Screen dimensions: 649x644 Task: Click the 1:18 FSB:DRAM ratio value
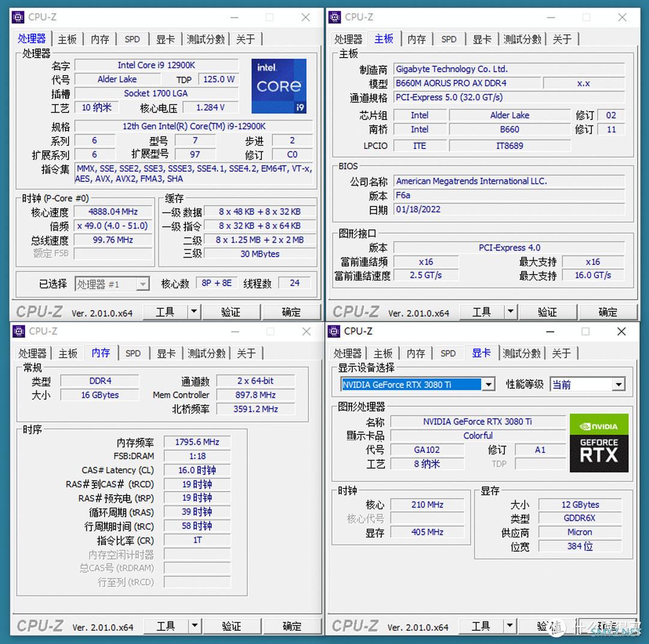click(x=197, y=456)
